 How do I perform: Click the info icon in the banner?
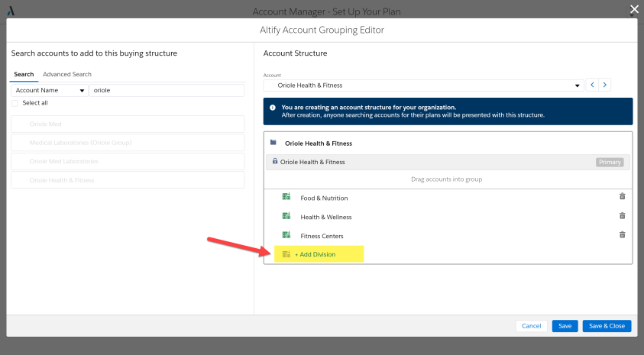(x=272, y=108)
